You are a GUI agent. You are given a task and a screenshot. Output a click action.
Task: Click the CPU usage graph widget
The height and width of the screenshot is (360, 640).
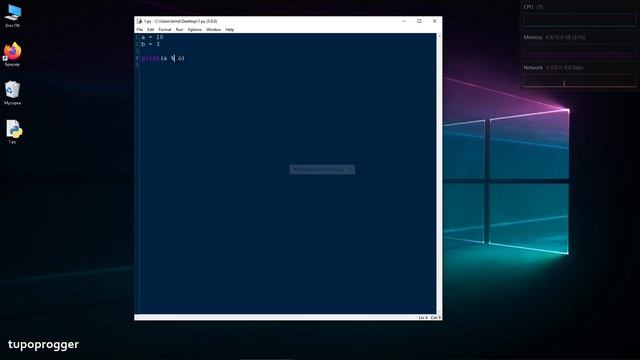(x=580, y=20)
